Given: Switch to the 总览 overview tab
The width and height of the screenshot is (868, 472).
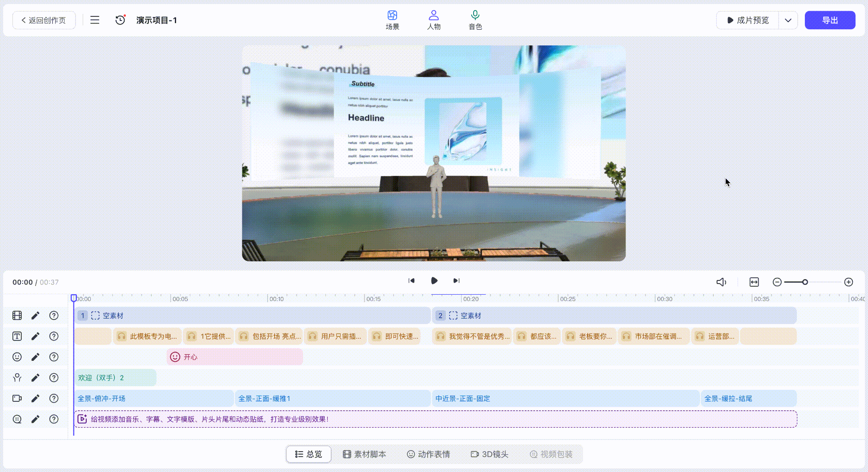Looking at the screenshot, I should 309,454.
